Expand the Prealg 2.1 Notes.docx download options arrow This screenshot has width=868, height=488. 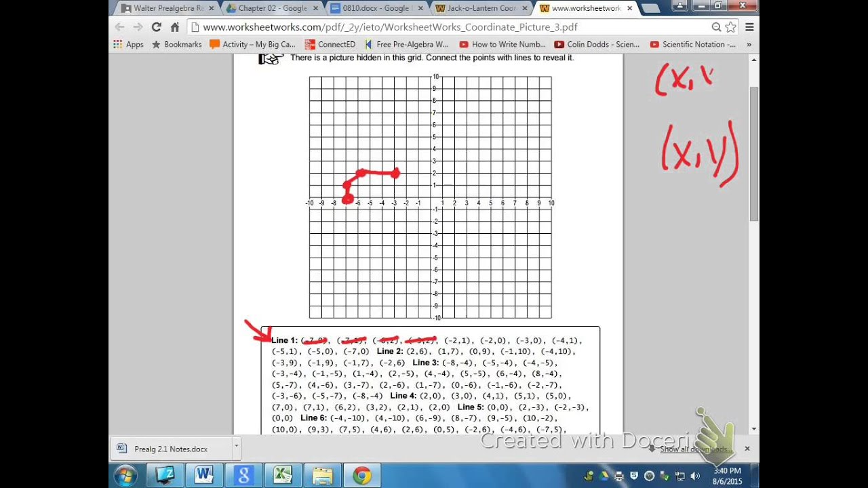click(x=236, y=447)
